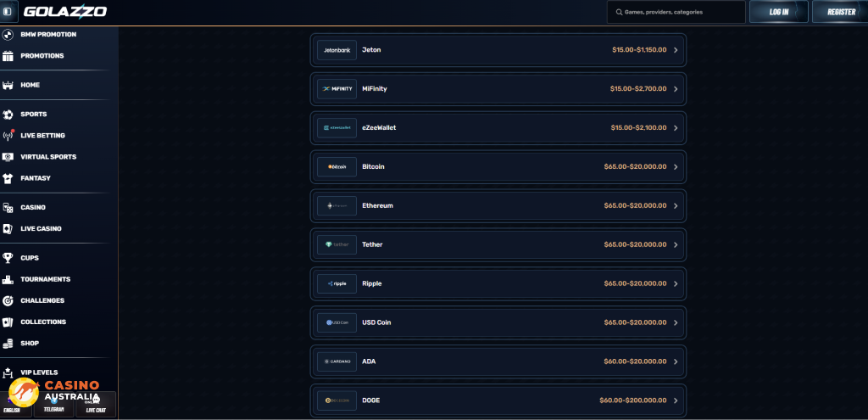Expand the USD Coin row chevron
The width and height of the screenshot is (868, 420).
coord(676,322)
